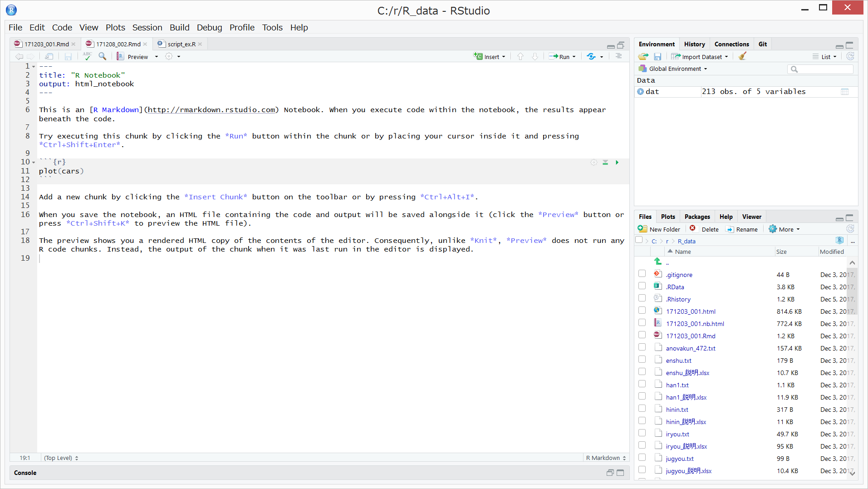View the dat data frame grid icon

(x=844, y=92)
